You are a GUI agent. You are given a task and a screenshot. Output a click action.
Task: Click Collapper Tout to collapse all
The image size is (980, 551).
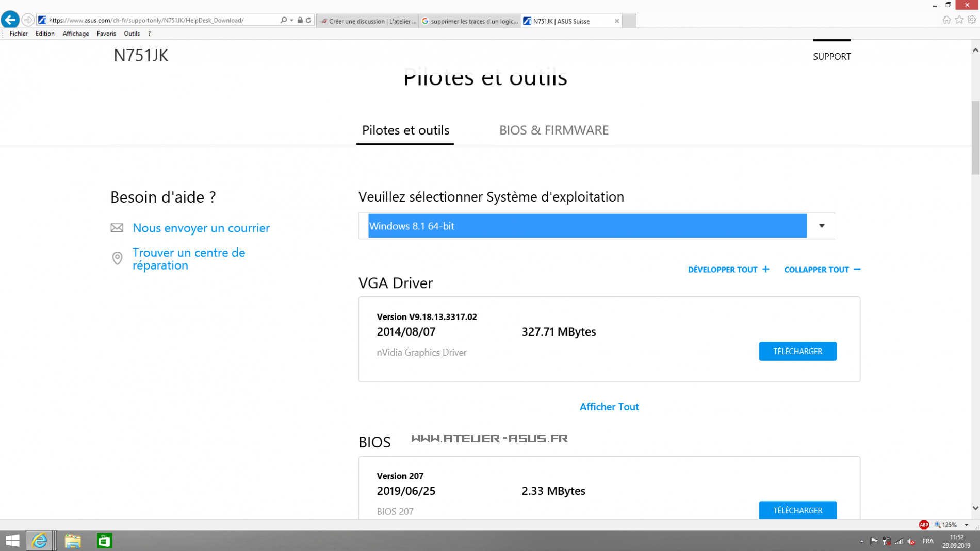(822, 270)
